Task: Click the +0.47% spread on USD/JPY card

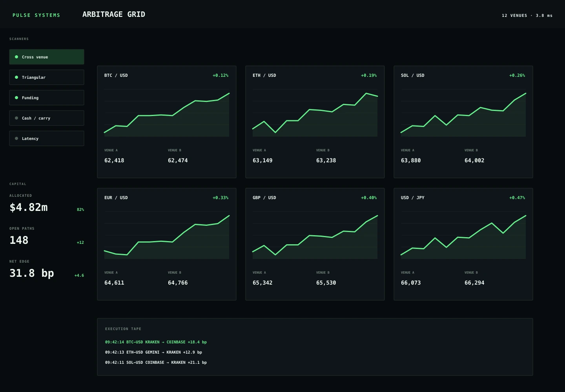Action: 517,198
